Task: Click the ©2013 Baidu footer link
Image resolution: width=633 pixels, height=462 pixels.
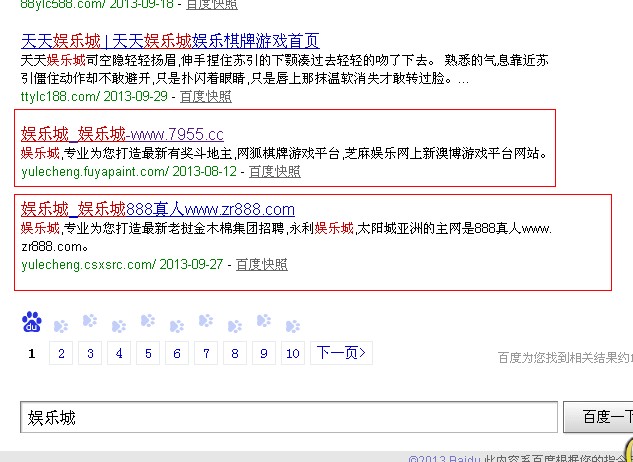Action: [444, 459]
